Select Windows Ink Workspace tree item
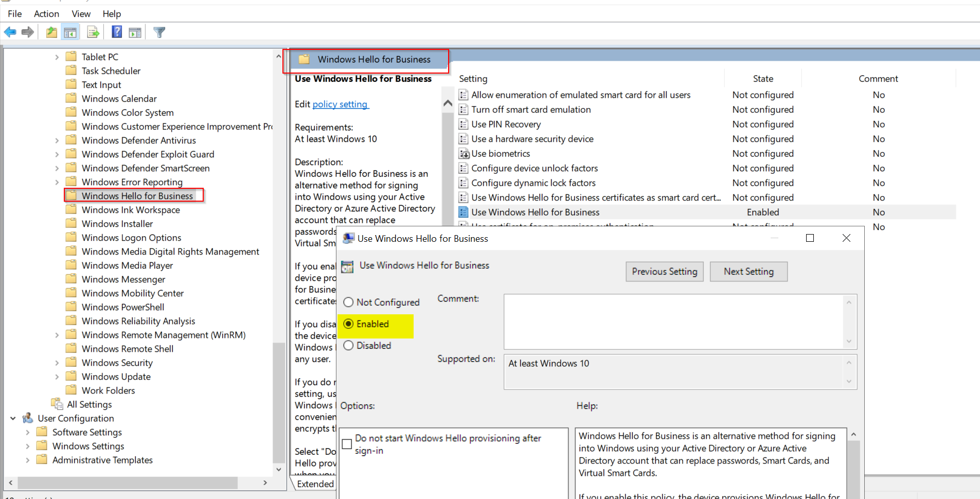This screenshot has width=980, height=499. [x=131, y=209]
